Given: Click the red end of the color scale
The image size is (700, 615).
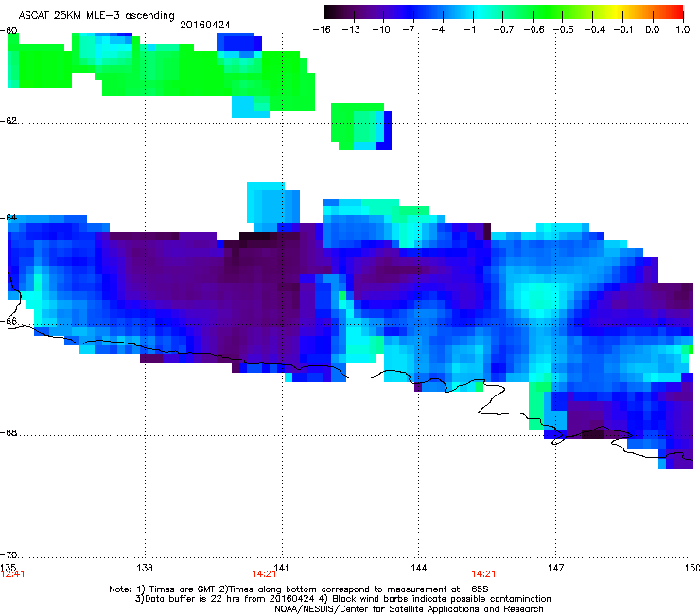Looking at the screenshot, I should [676, 12].
